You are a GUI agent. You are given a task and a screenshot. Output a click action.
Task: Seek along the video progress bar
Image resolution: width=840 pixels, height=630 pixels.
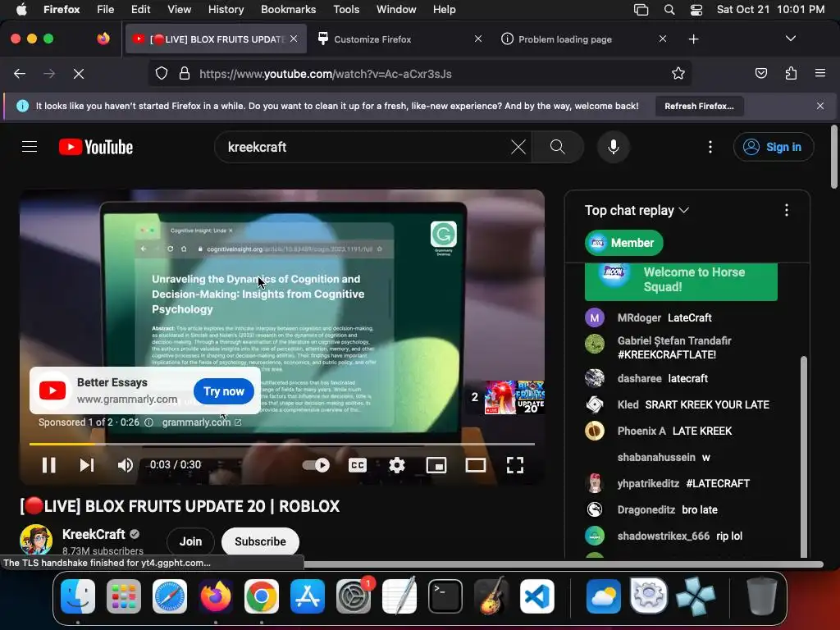pyautogui.click(x=282, y=444)
